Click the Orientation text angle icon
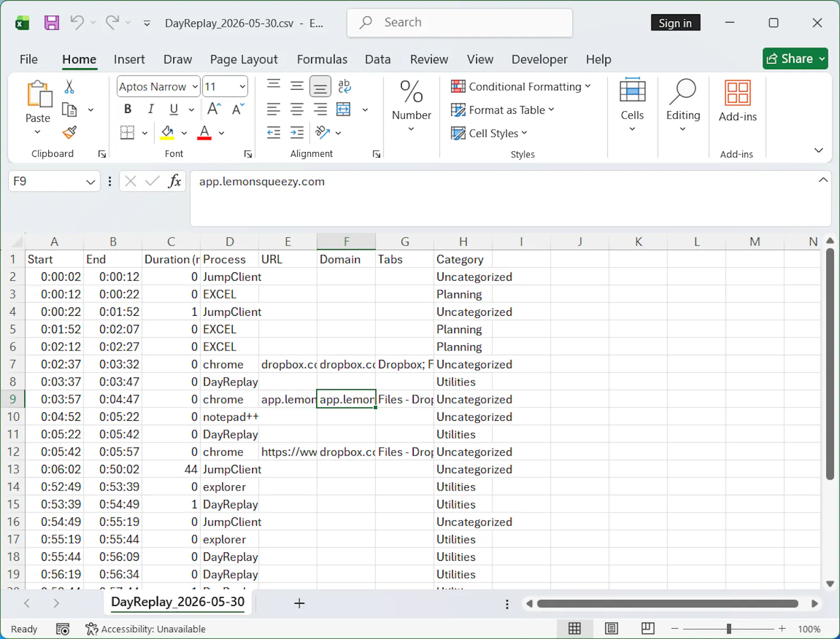The height and width of the screenshot is (639, 840). click(322, 132)
